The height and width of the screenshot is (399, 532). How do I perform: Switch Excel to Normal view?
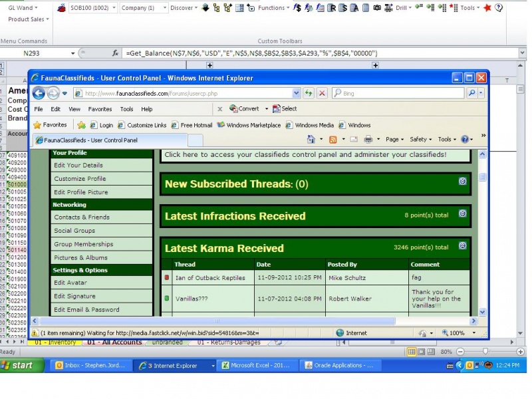412,352
